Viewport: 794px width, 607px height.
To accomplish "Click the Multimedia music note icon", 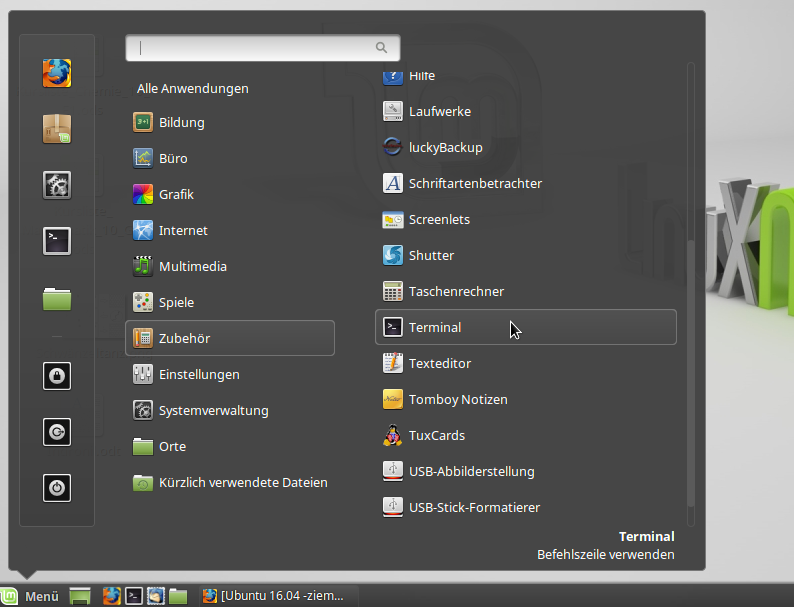I will tap(143, 266).
